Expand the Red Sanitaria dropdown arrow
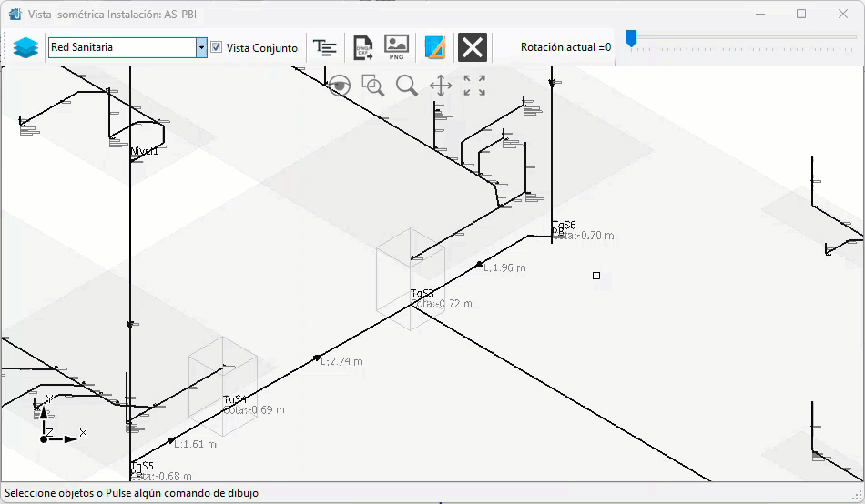Screen dimensions: 865x504 201,47
